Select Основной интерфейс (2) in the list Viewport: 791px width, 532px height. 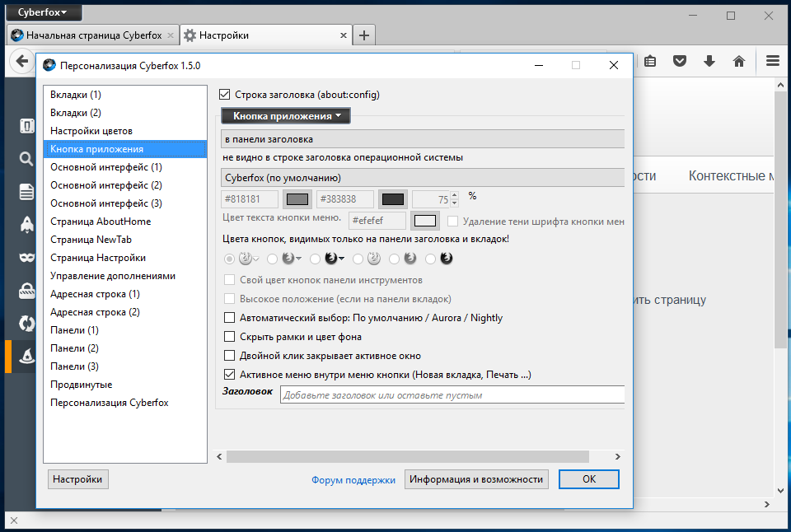coord(125,185)
